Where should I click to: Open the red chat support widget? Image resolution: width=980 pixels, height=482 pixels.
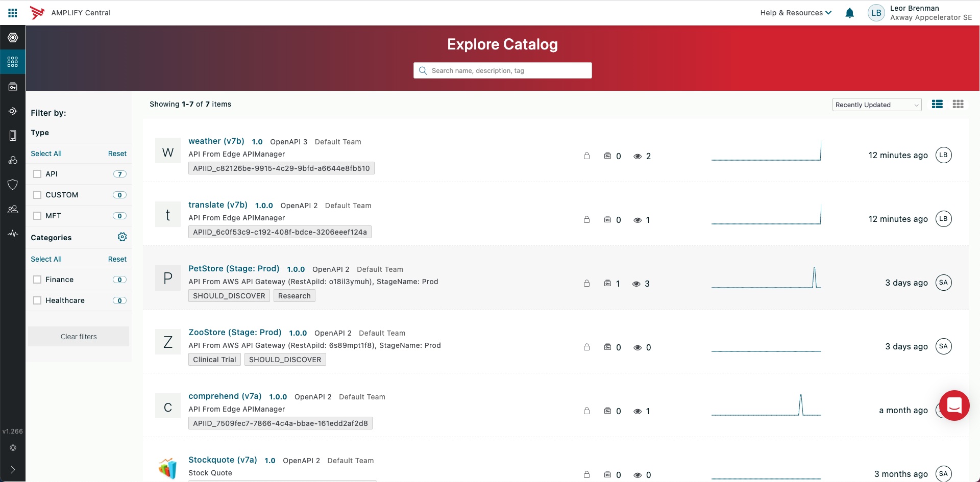[954, 405]
